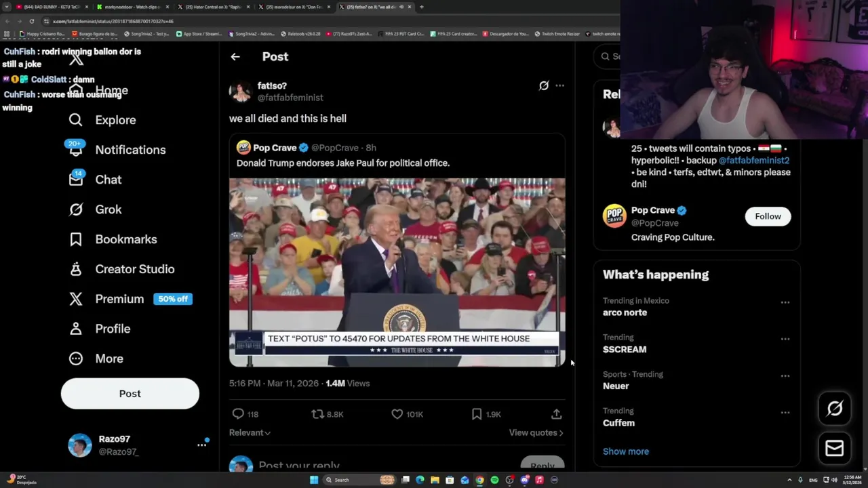
Task: Click View quotes link
Action: [x=536, y=433]
